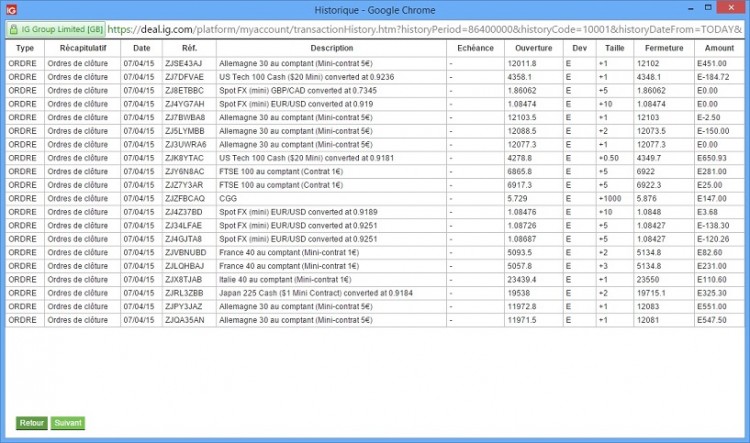Click the Récapitulatif column header
This screenshot has width=750, height=443.
[x=82, y=48]
